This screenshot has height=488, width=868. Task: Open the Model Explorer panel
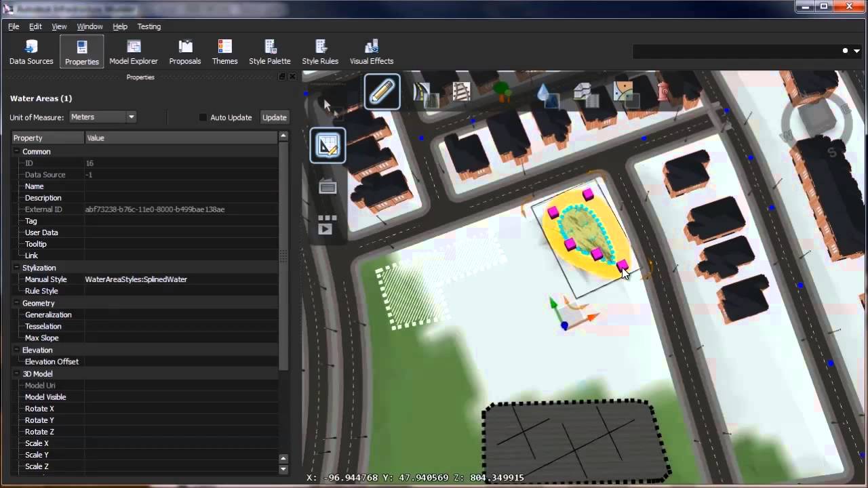133,51
